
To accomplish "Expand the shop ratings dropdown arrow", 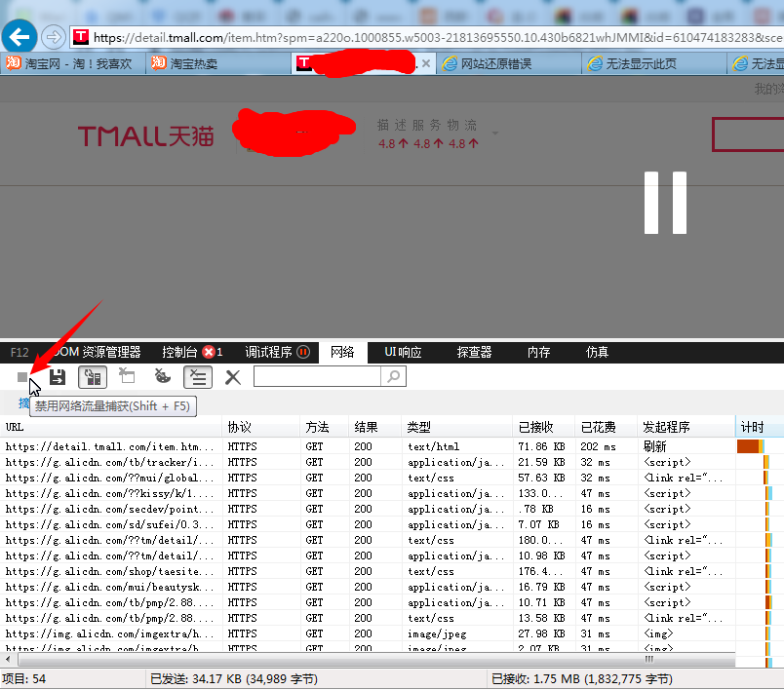I will point(495,134).
